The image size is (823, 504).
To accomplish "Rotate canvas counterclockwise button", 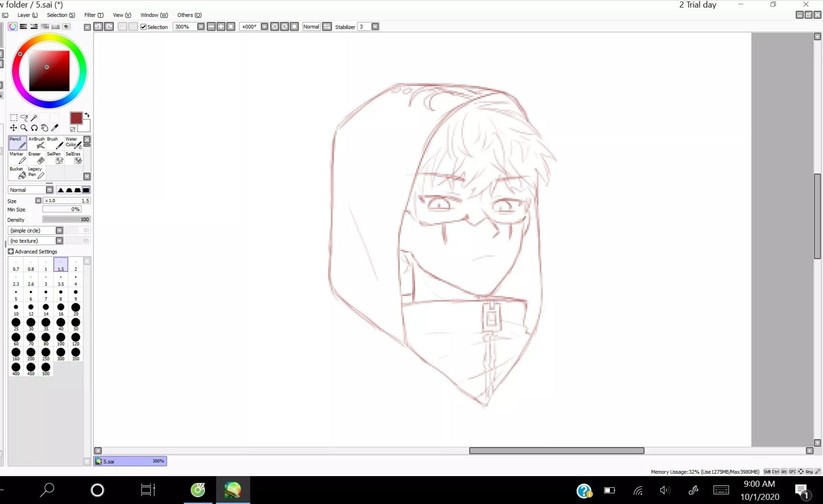I will 275,27.
